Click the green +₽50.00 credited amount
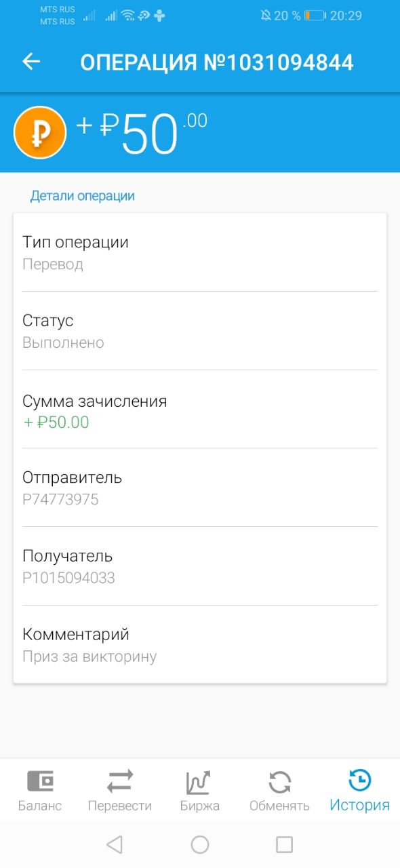 [x=56, y=422]
